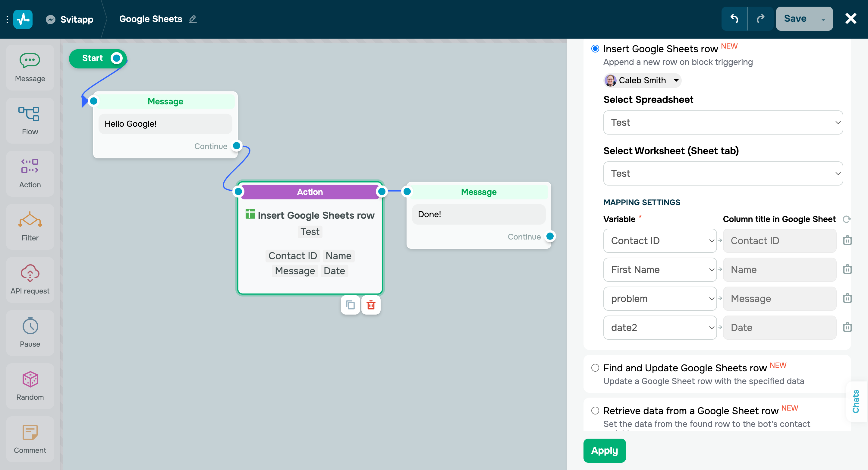Choose Retrieve data from a Google Sheet row
868x470 pixels.
(595, 411)
